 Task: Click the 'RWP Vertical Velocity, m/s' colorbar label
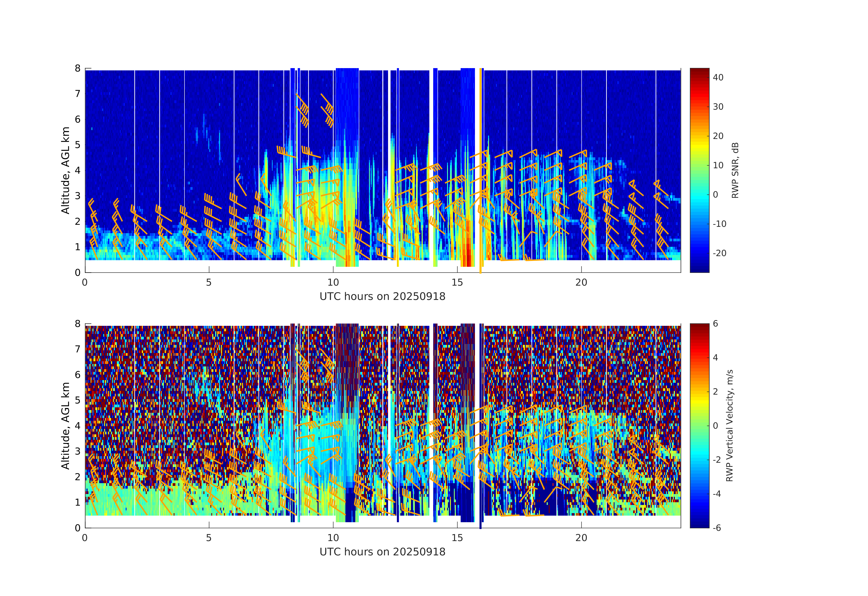pyautogui.click(x=729, y=425)
